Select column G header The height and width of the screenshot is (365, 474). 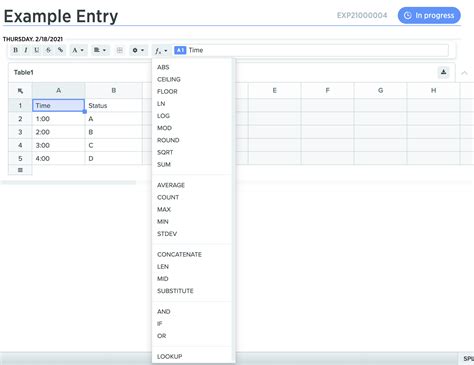pyautogui.click(x=380, y=91)
